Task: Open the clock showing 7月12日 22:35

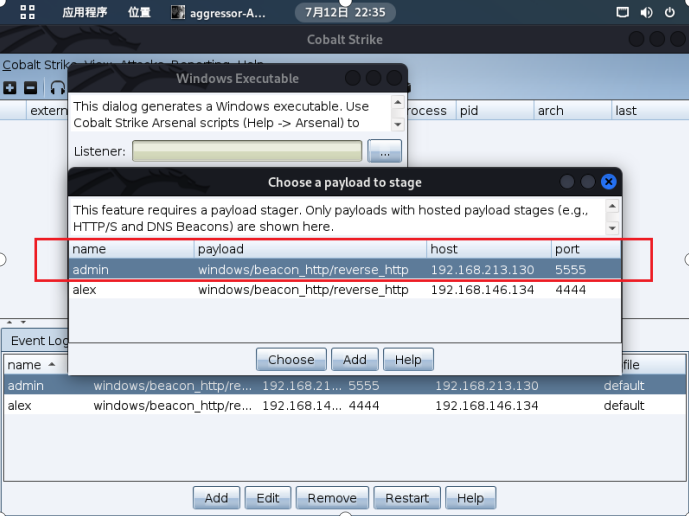Action: (345, 12)
